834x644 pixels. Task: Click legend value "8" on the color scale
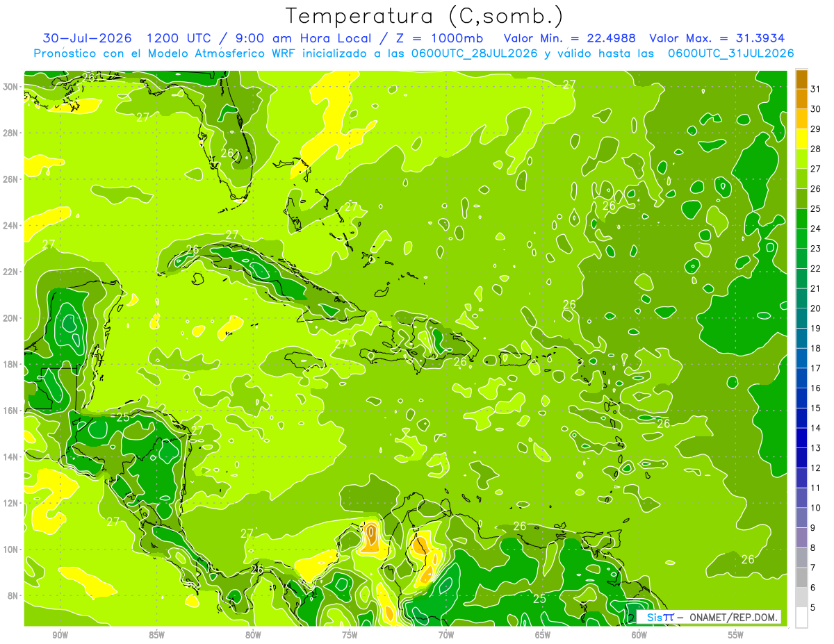pos(813,547)
